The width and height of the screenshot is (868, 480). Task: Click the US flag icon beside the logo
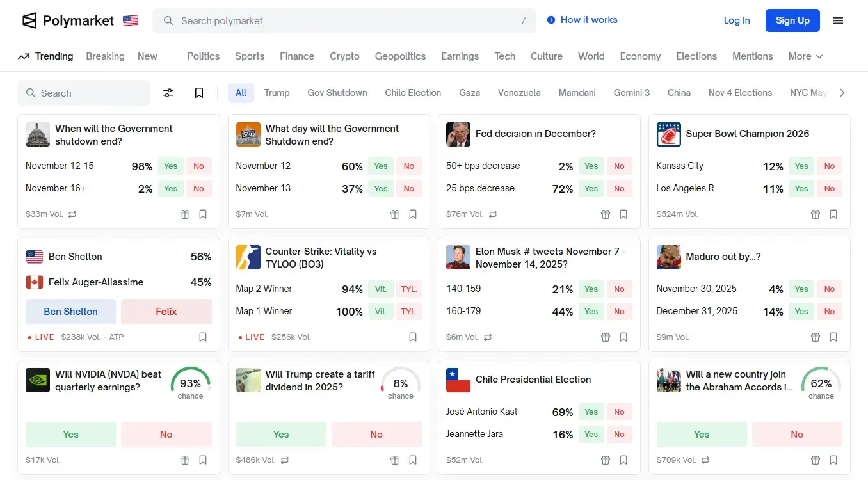130,20
